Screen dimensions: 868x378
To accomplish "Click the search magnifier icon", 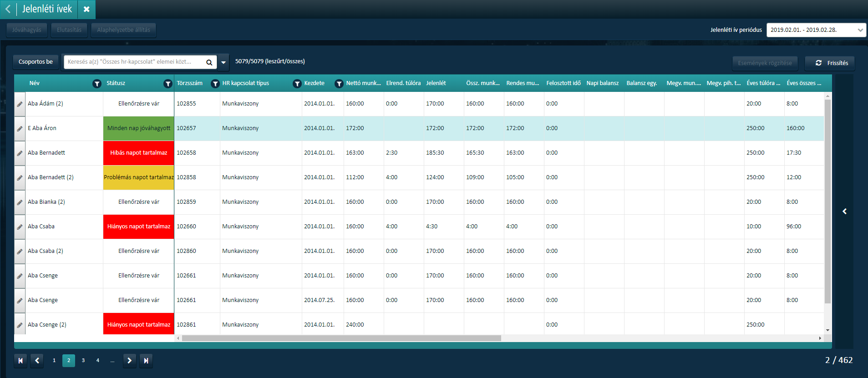I will 209,62.
